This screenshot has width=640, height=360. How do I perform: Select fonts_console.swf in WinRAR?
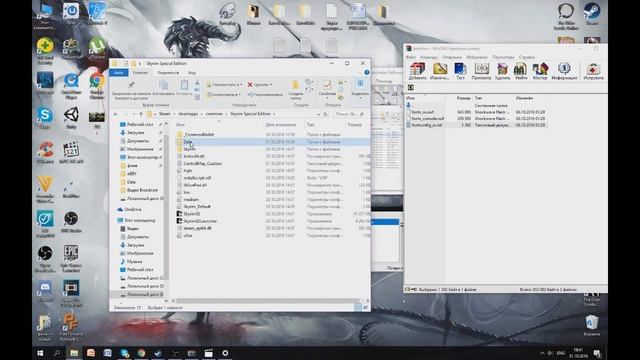pyautogui.click(x=427, y=118)
